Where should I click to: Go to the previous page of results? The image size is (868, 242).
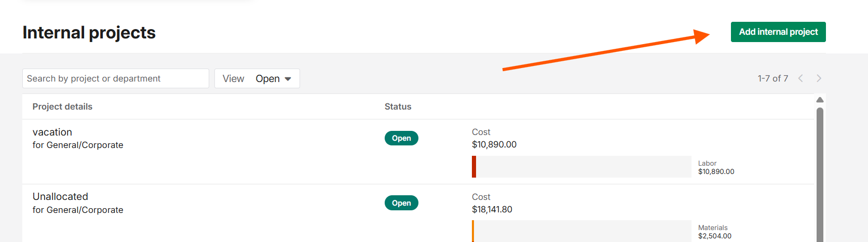801,78
